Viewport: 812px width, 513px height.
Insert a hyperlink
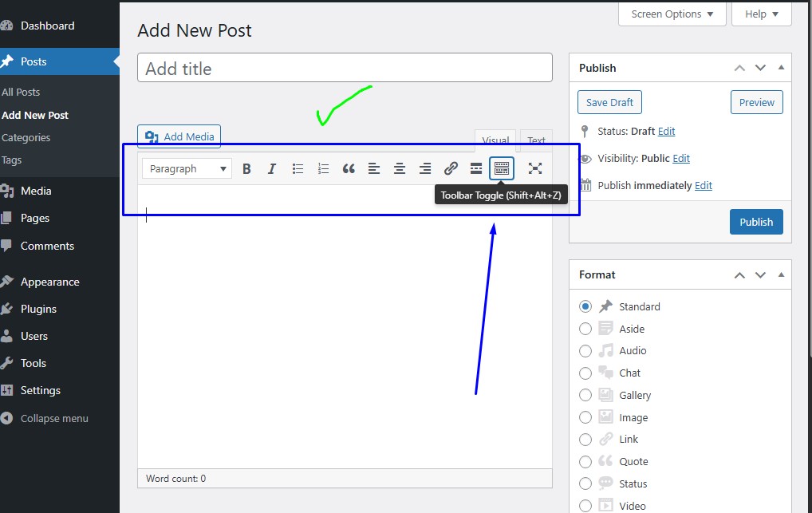(x=451, y=168)
